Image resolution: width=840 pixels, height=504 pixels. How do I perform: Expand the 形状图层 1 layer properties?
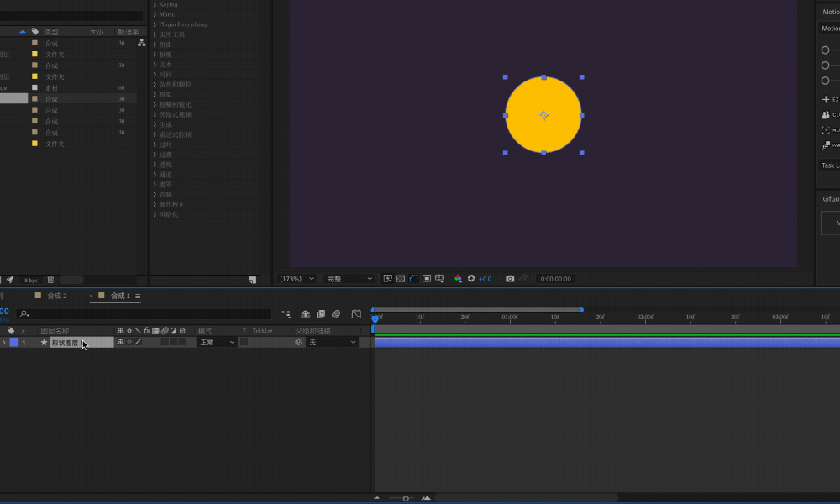coord(4,342)
